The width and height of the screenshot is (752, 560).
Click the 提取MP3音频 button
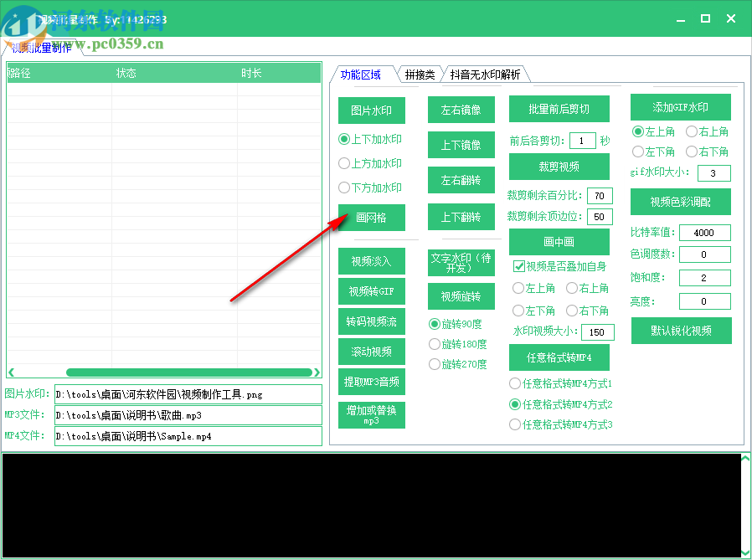(371, 382)
